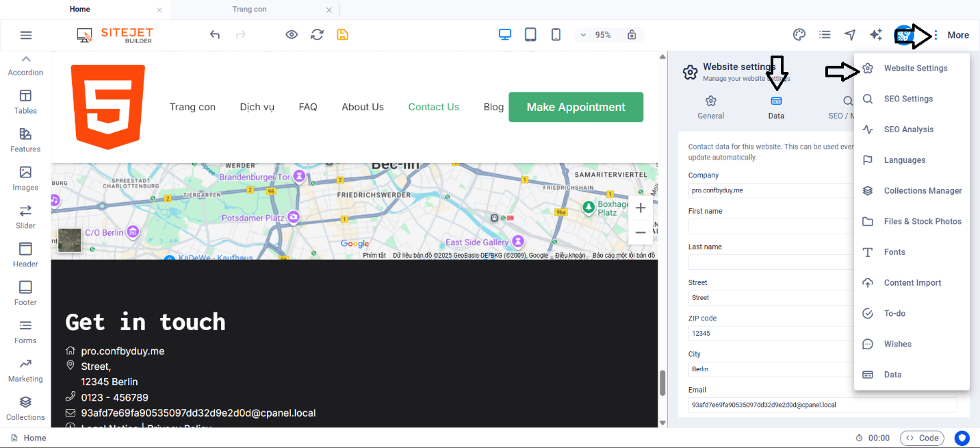Select SEO Analysis from the menu
The image size is (980, 448).
pyautogui.click(x=908, y=129)
